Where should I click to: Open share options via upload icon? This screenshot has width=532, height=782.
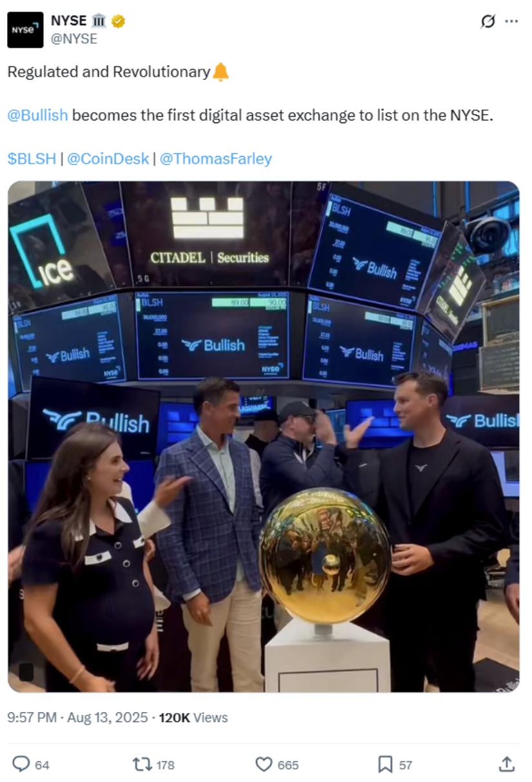click(x=507, y=764)
